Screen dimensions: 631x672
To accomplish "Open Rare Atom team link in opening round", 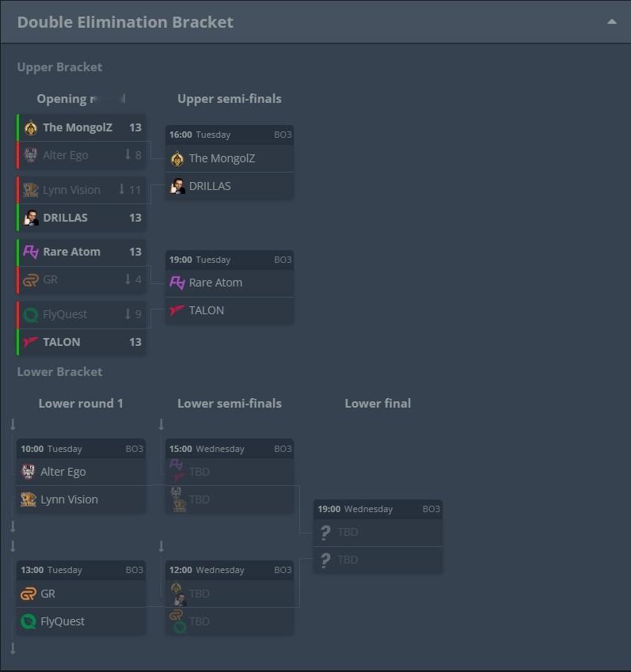I will coord(71,252).
